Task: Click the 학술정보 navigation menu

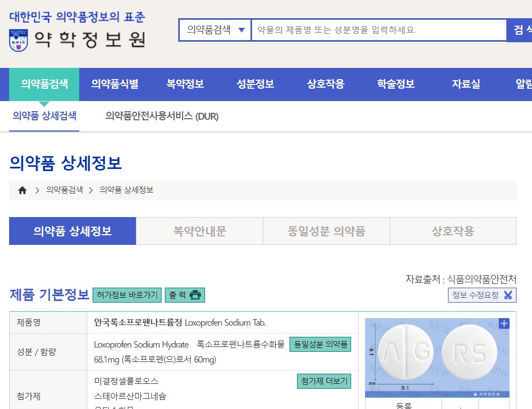Action: click(395, 84)
